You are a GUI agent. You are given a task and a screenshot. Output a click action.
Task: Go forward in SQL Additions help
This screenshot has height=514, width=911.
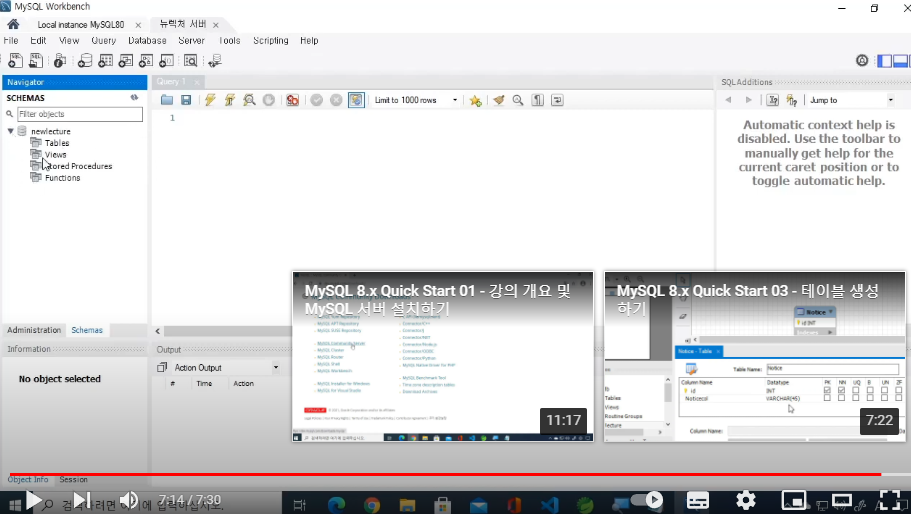point(748,100)
